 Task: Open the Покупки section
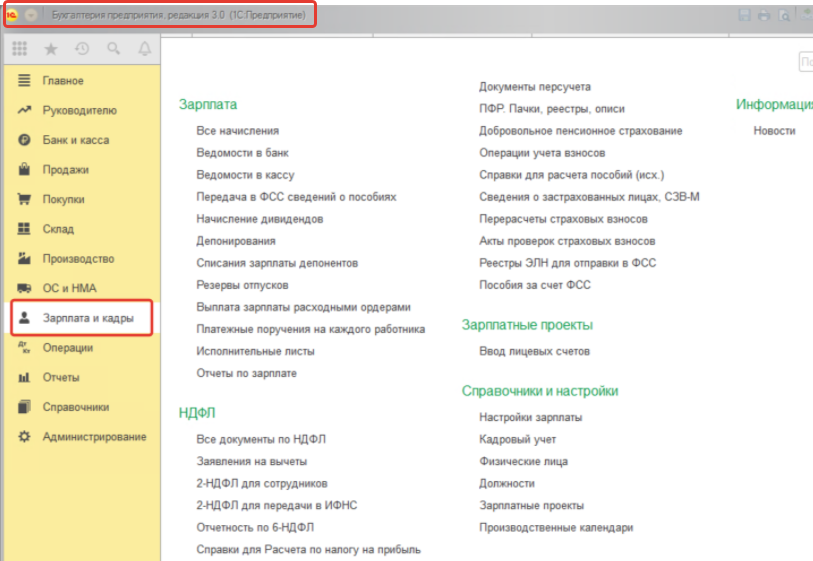click(x=64, y=200)
